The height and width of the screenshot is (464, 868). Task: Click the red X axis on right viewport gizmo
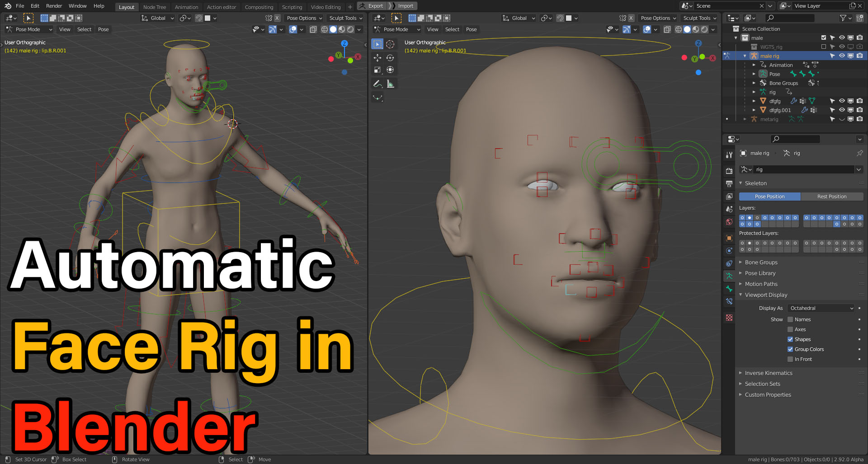point(712,58)
